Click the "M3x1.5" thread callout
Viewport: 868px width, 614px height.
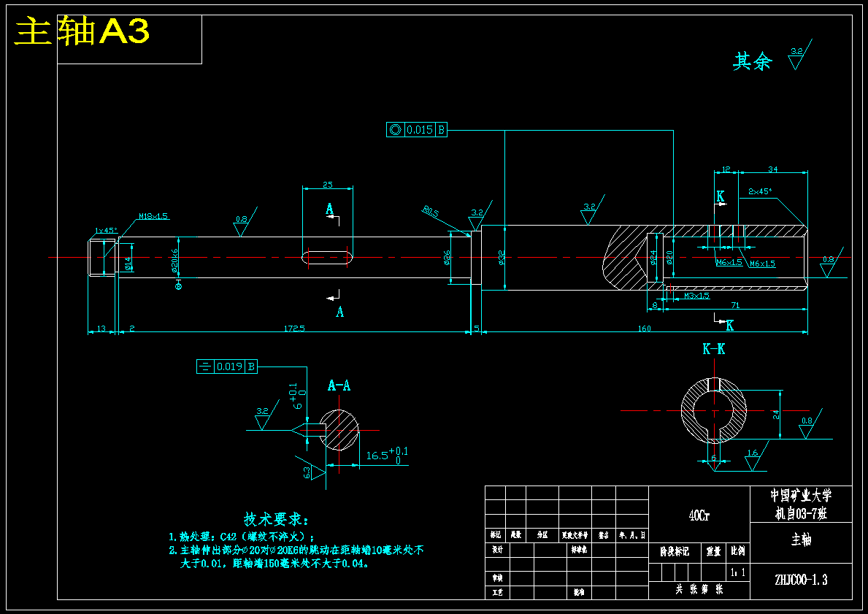point(696,296)
